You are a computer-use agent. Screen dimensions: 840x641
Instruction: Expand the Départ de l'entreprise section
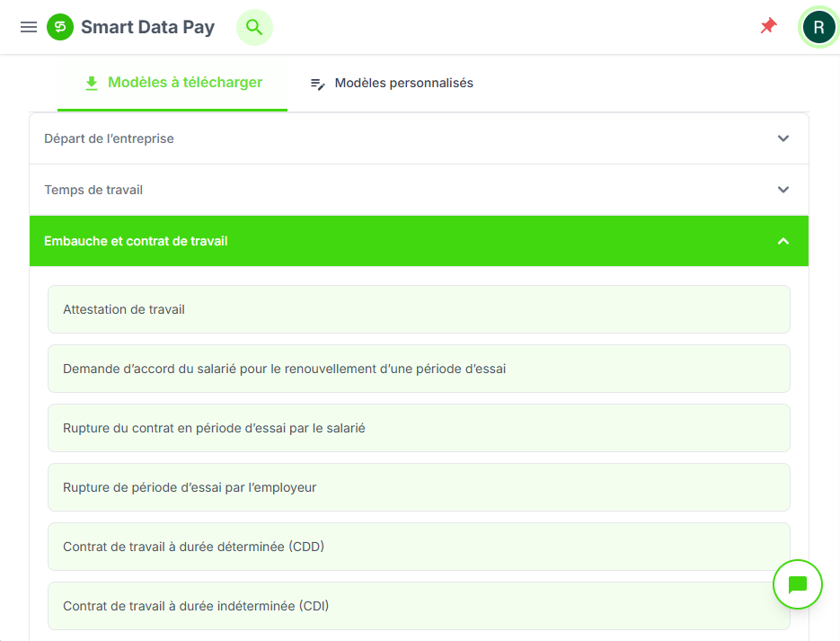419,138
